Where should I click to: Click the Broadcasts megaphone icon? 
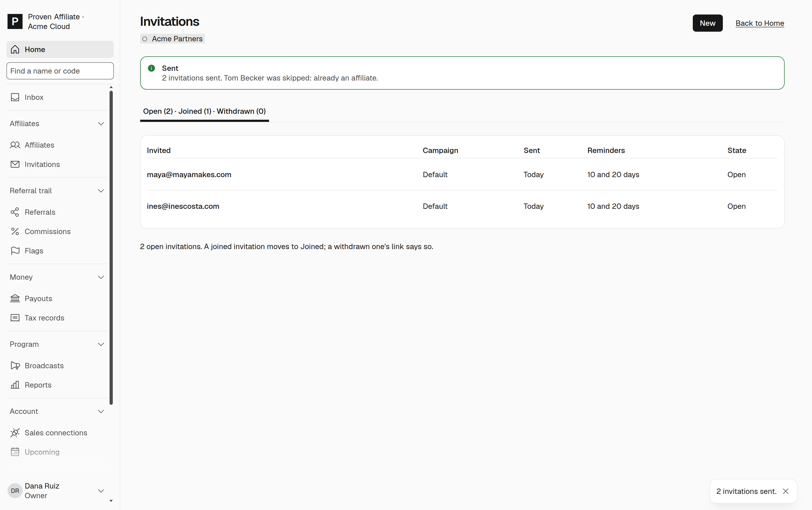click(x=15, y=366)
